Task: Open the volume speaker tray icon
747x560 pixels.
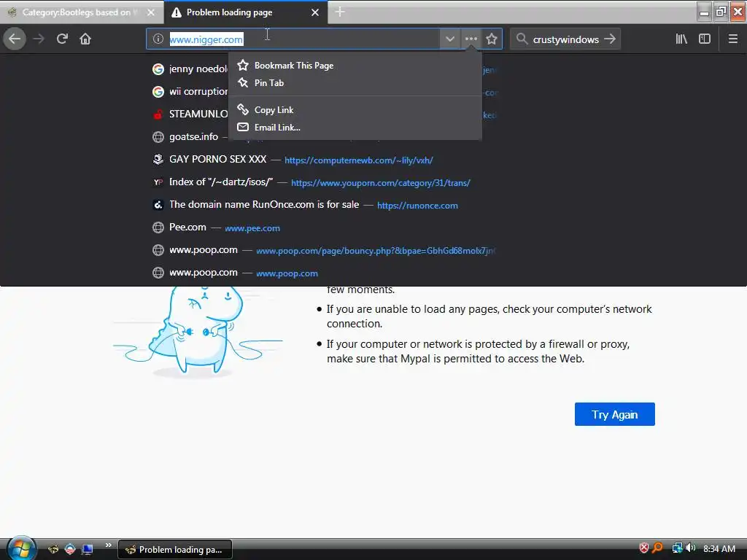Action: [690, 548]
